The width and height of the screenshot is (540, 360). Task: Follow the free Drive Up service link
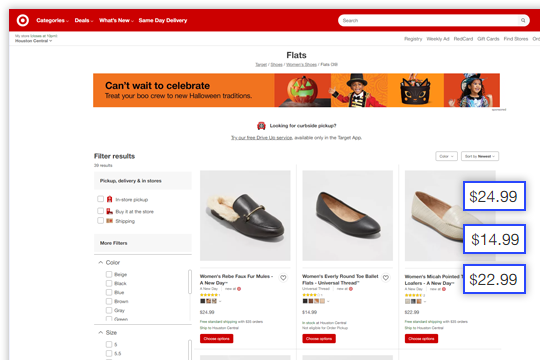(x=261, y=138)
